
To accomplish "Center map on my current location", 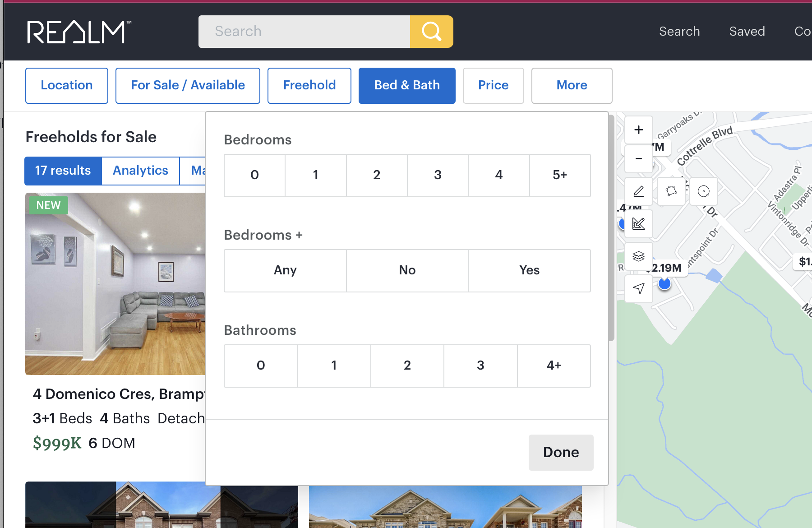I will point(638,288).
